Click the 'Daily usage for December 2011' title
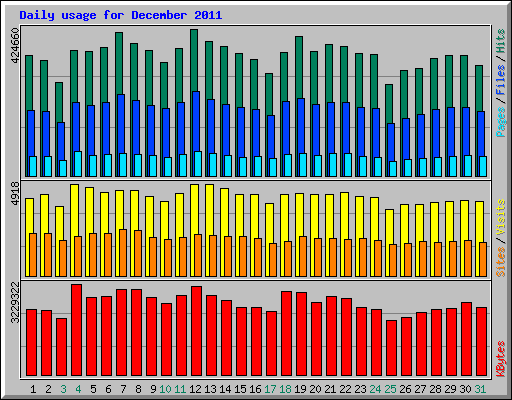The height and width of the screenshot is (400, 512). [121, 15]
